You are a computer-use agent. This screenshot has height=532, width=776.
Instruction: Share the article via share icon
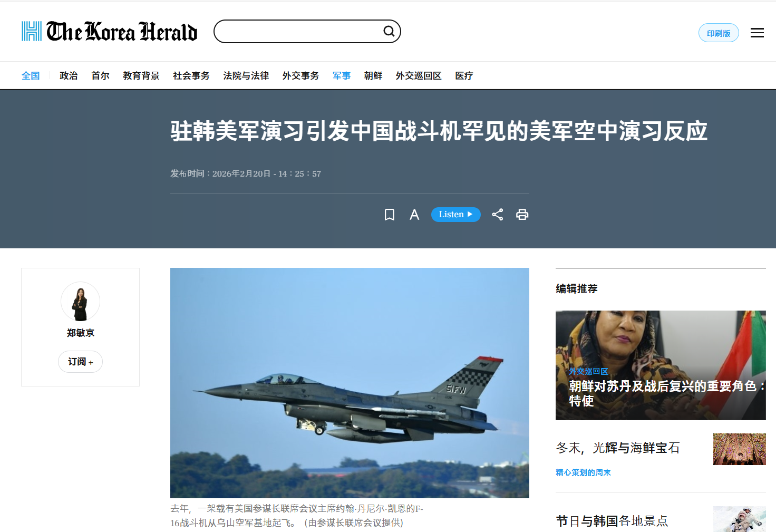tap(498, 215)
